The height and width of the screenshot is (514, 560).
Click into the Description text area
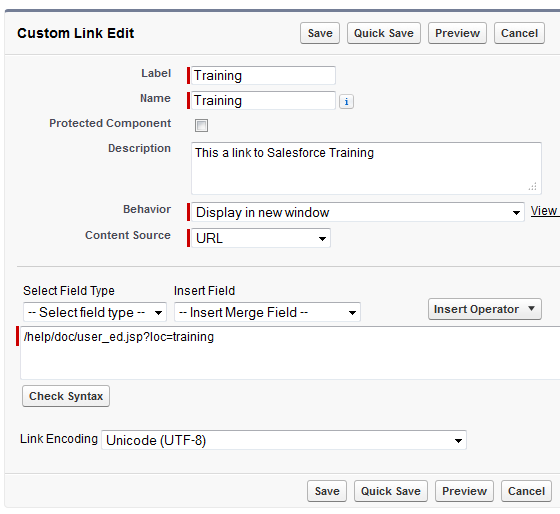coord(366,168)
